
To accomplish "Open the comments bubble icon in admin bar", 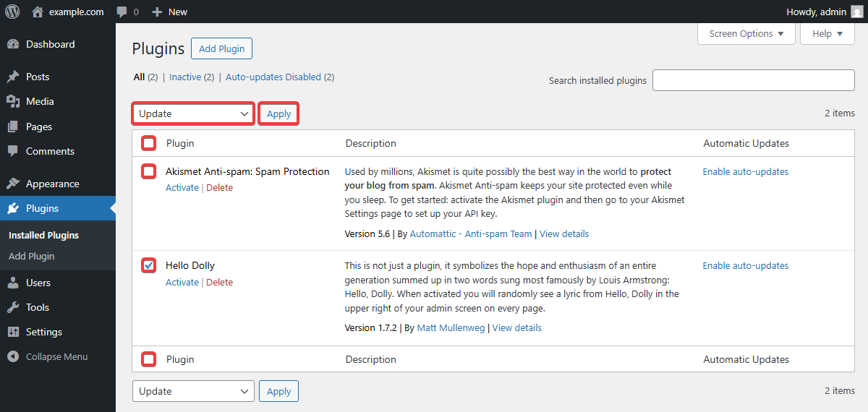I will click(x=122, y=12).
